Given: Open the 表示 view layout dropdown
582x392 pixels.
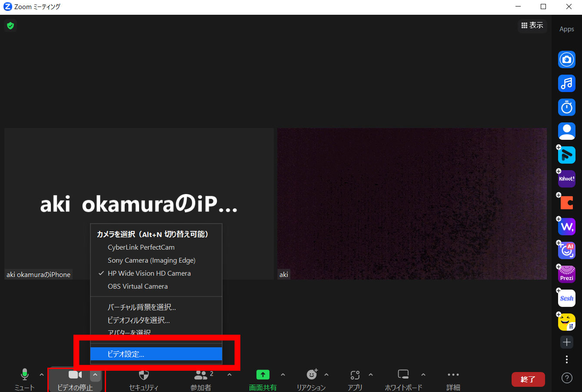Looking at the screenshot, I should pos(532,26).
